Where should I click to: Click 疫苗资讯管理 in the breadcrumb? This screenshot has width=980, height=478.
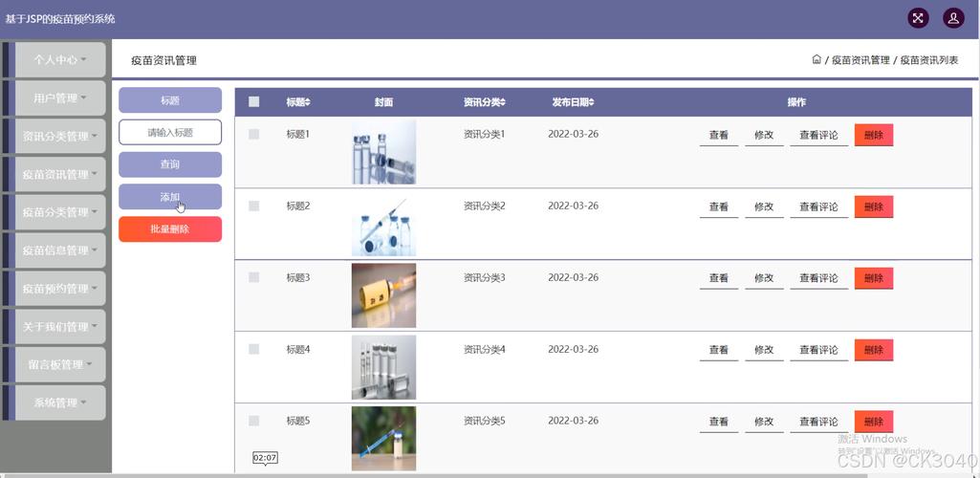point(860,60)
